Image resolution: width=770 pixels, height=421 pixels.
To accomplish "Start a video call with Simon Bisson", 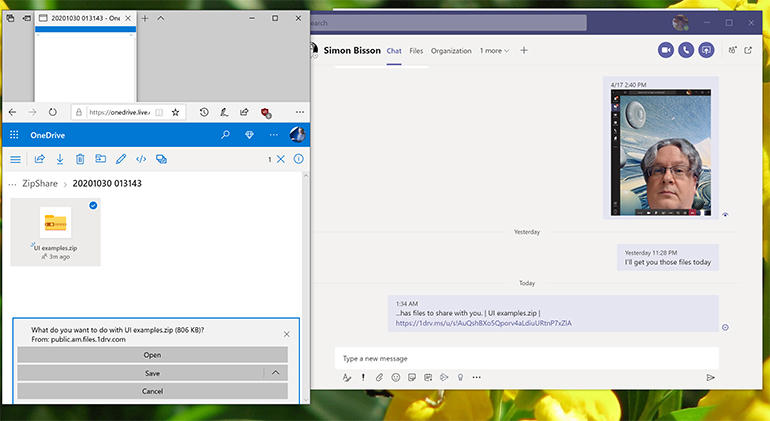I will point(666,50).
